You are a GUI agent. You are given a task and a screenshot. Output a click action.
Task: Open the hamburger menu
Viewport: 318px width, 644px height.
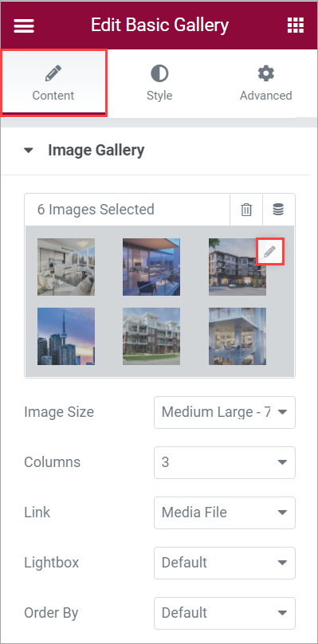[24, 26]
